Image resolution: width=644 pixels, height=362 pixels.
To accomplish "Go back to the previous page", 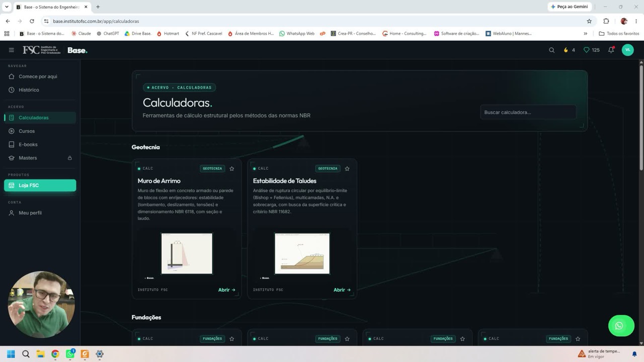I will point(8,21).
